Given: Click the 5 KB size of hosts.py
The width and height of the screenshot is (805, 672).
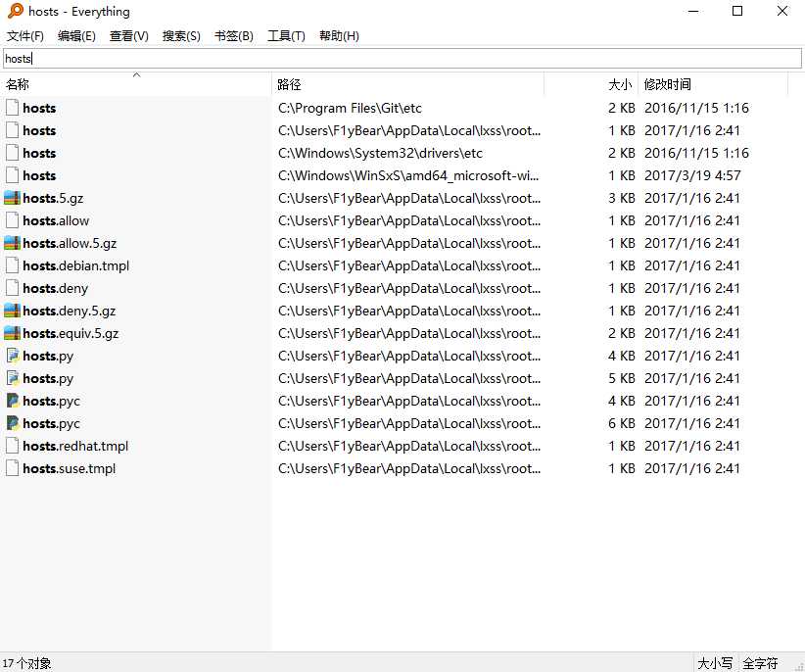Looking at the screenshot, I should tap(622, 378).
